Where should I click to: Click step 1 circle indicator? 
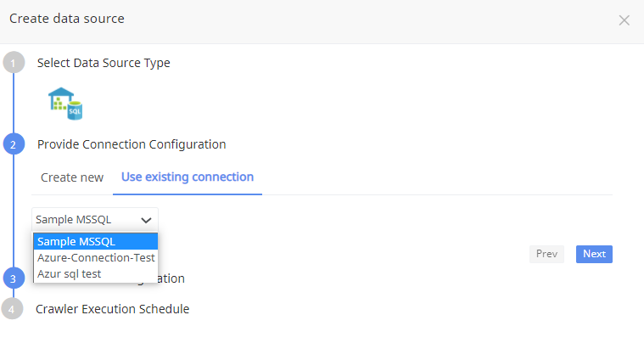(x=14, y=63)
